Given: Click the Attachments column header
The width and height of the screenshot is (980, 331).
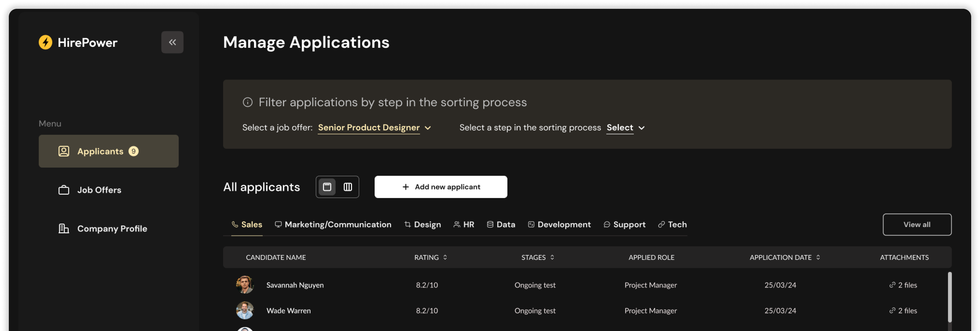Looking at the screenshot, I should tap(904, 257).
